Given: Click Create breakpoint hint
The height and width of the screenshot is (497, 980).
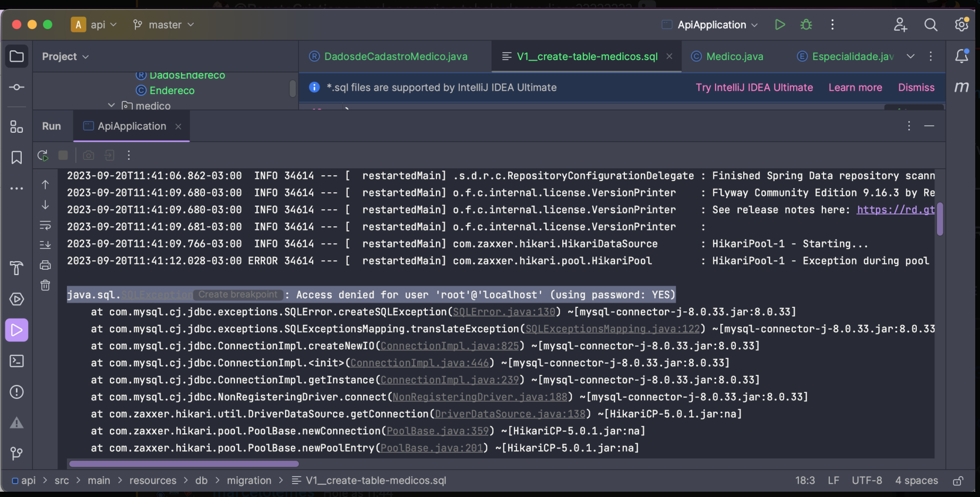Looking at the screenshot, I should (x=238, y=295).
